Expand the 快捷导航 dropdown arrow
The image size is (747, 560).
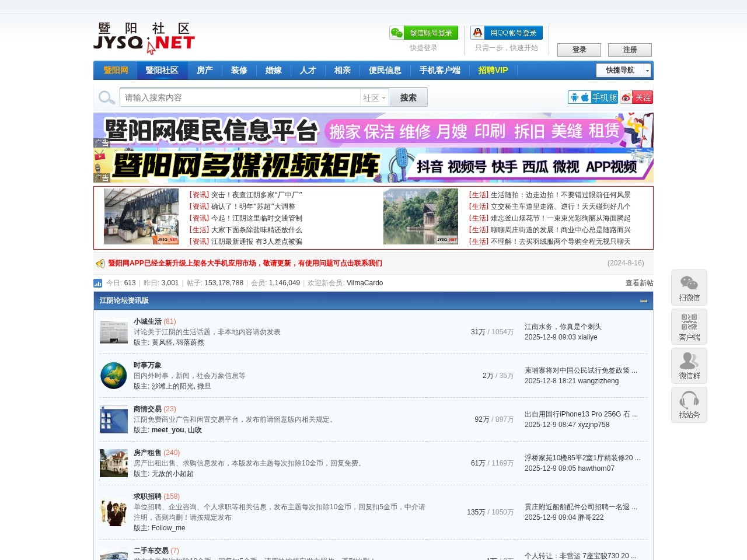point(647,70)
